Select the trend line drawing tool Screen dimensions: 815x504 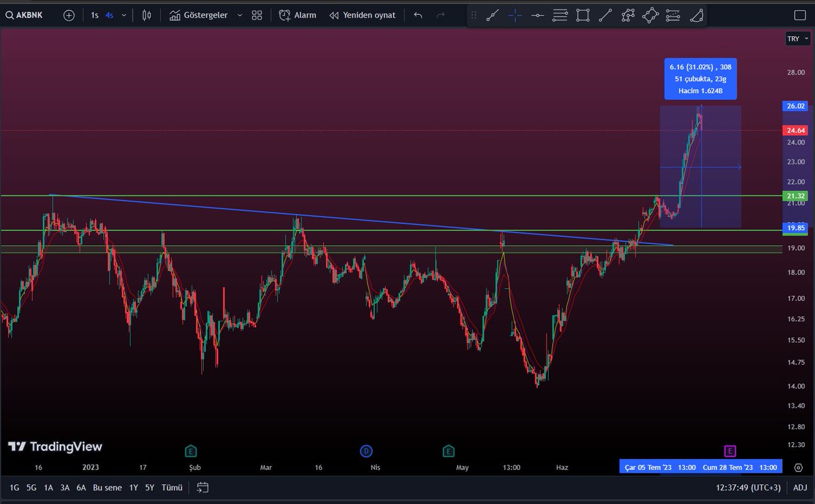[x=493, y=15]
